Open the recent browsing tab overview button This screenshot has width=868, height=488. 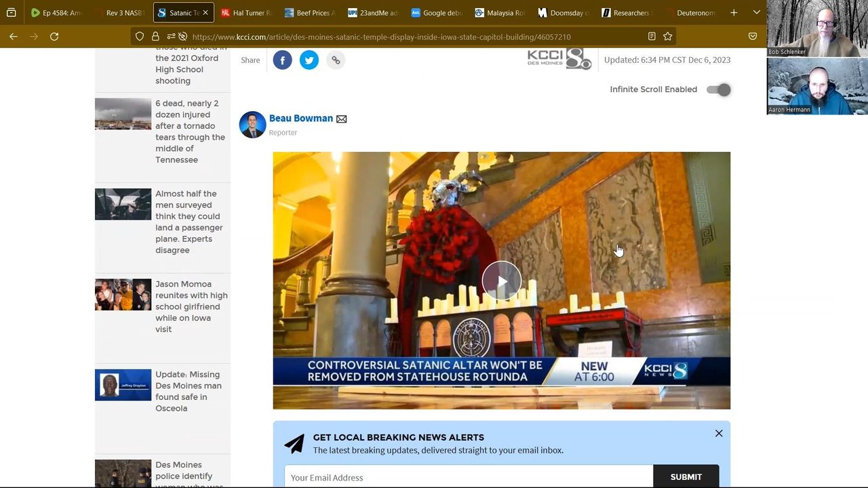tap(12, 13)
